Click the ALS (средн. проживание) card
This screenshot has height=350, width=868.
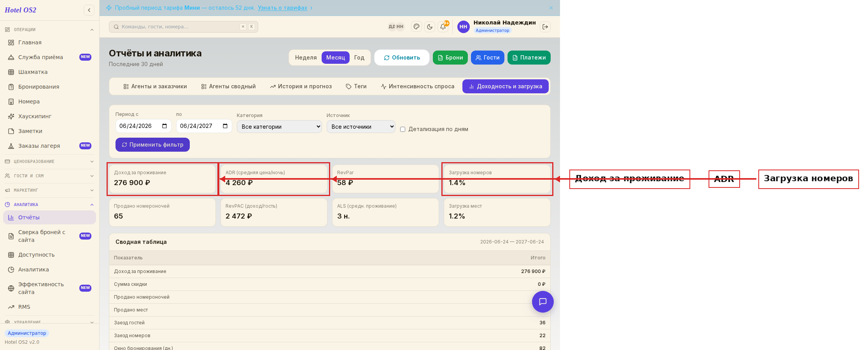pos(385,212)
